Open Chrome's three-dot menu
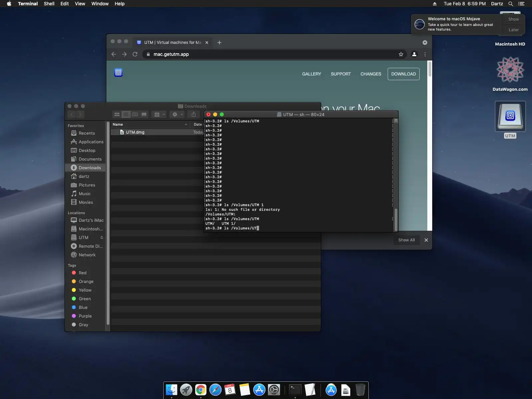The image size is (532, 399). (x=425, y=54)
